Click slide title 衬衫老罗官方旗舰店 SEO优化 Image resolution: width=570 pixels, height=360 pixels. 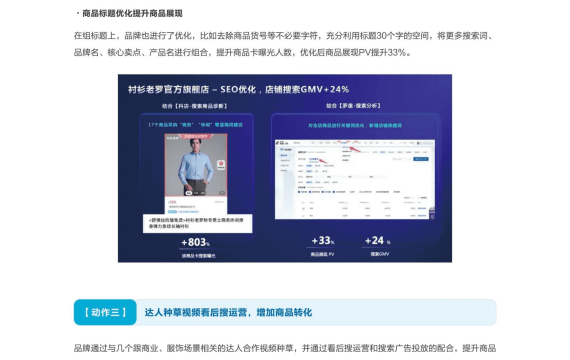click(x=238, y=89)
